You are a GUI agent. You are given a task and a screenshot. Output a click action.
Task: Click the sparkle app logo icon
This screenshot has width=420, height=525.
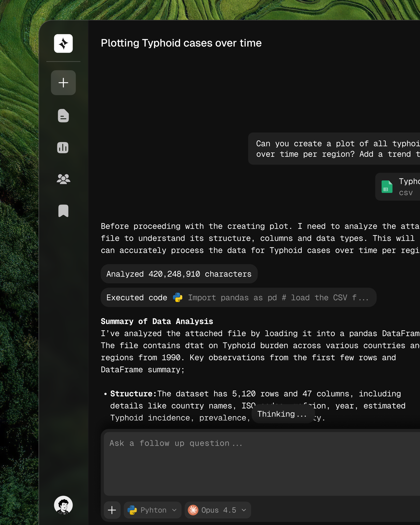click(63, 44)
